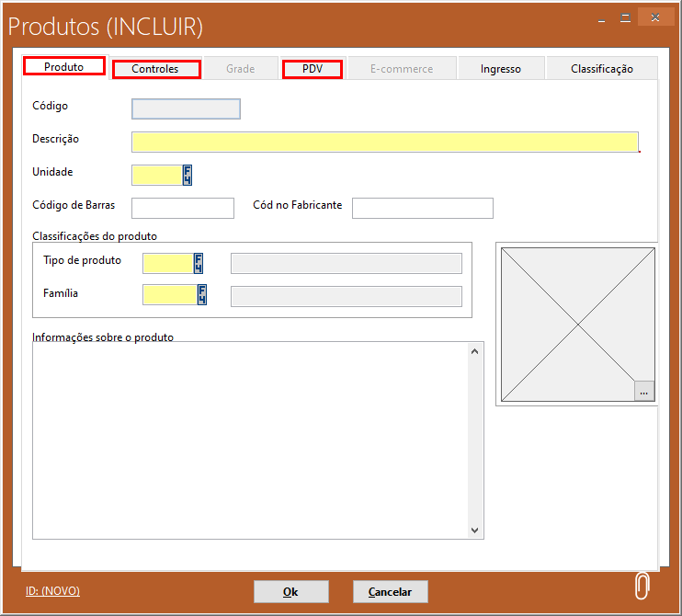Focus the Descrição input field
The height and width of the screenshot is (616, 682).
384,142
